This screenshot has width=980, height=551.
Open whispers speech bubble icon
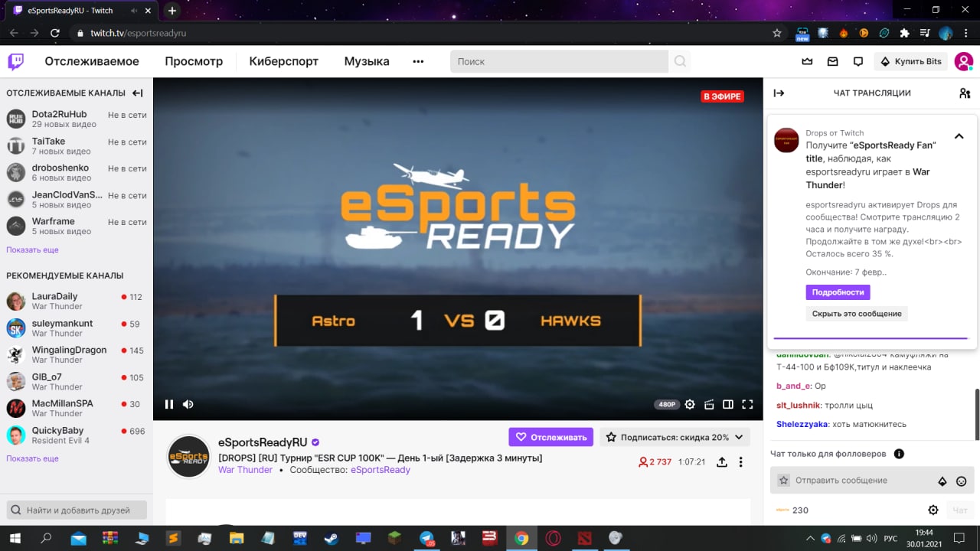click(x=858, y=61)
